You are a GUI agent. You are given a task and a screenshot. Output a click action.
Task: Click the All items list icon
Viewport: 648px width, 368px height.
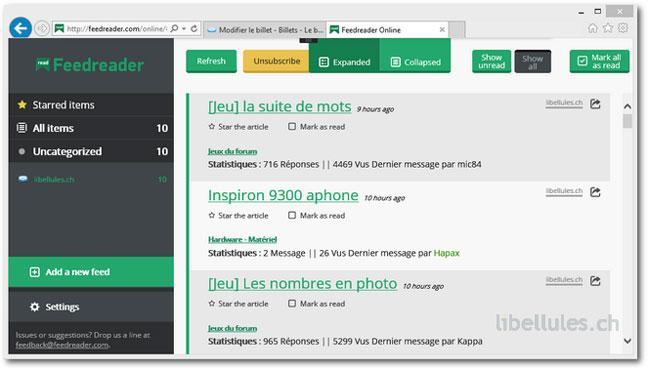[x=22, y=128]
